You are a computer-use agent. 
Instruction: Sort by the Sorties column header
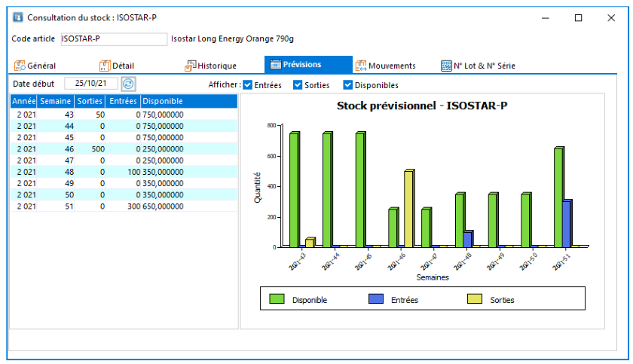[90, 101]
